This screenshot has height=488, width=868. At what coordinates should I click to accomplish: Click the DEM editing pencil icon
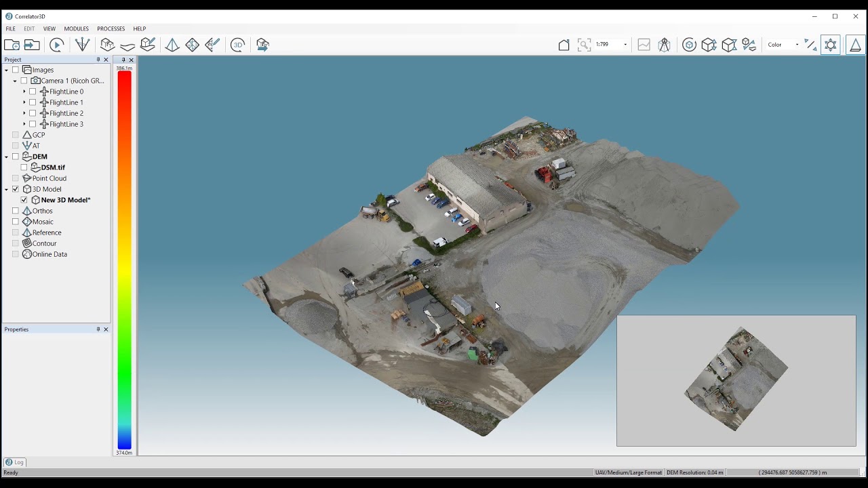point(148,45)
